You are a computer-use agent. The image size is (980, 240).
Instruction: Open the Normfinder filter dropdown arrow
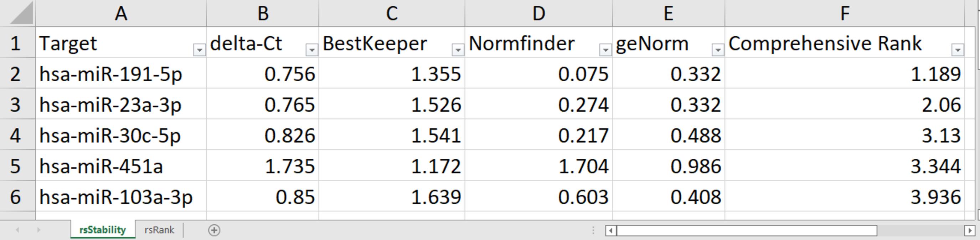[x=605, y=50]
